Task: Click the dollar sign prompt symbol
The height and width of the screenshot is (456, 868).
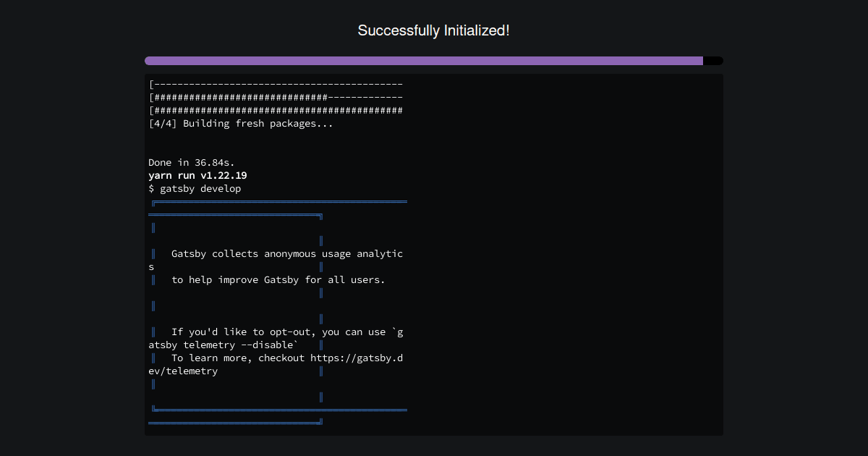Action: pyautogui.click(x=152, y=188)
